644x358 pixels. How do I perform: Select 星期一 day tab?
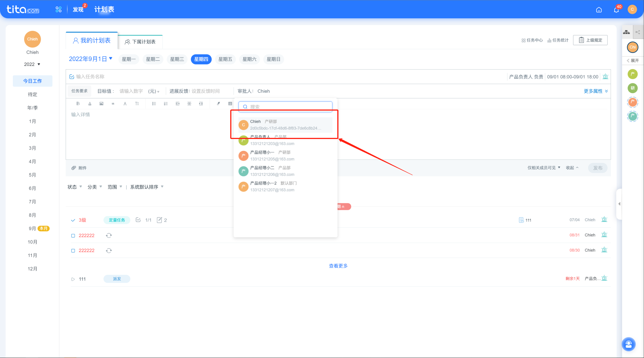(129, 59)
